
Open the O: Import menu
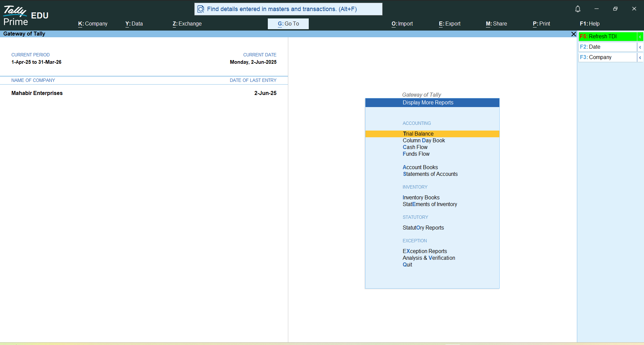(402, 24)
